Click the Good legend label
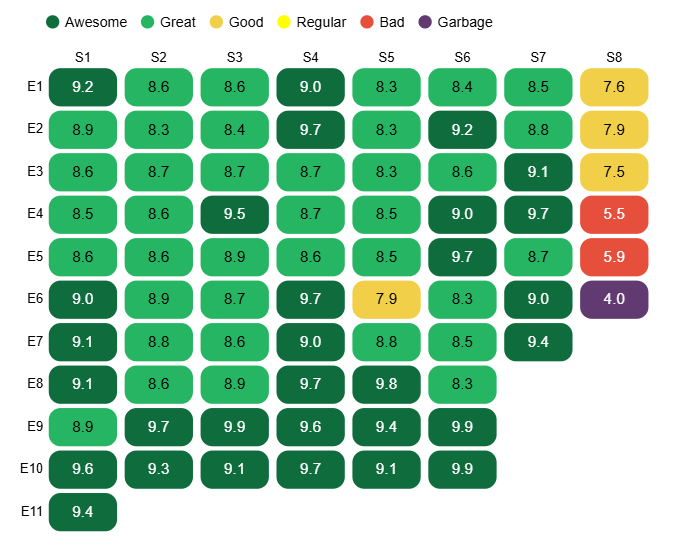Image resolution: width=673 pixels, height=551 pixels. coord(246,22)
